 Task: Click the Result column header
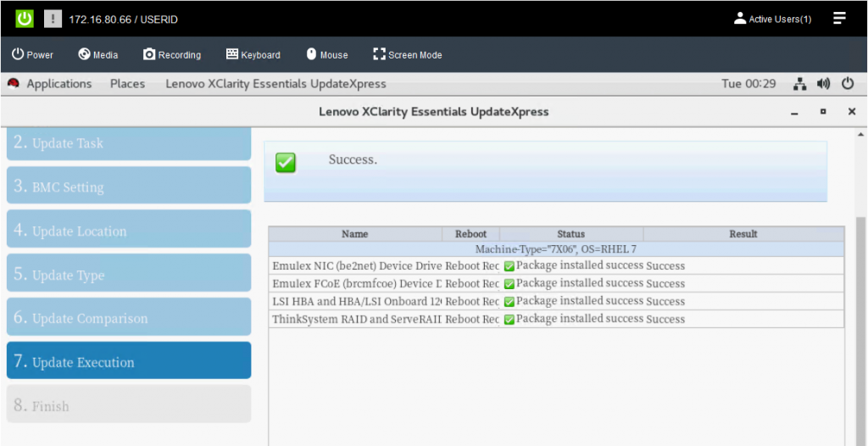point(743,234)
